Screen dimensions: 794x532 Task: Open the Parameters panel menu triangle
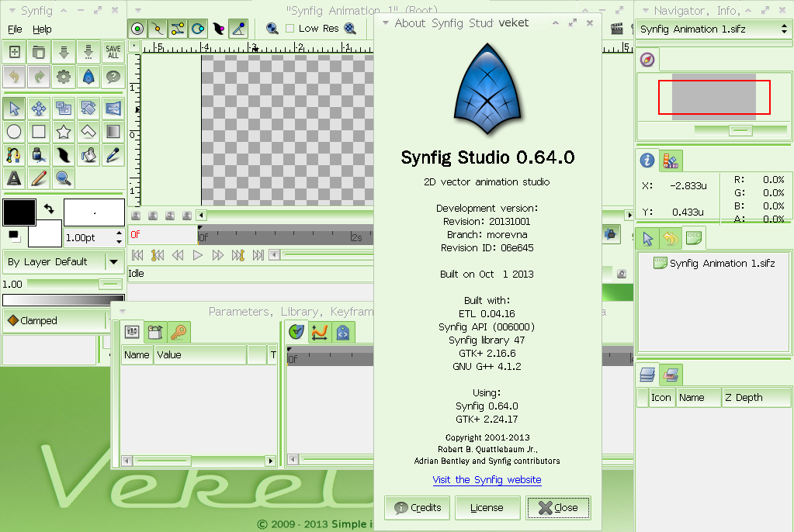pyautogui.click(x=123, y=311)
